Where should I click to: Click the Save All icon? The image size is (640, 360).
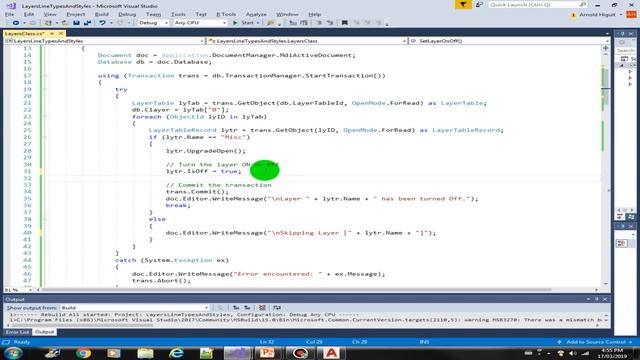point(87,23)
